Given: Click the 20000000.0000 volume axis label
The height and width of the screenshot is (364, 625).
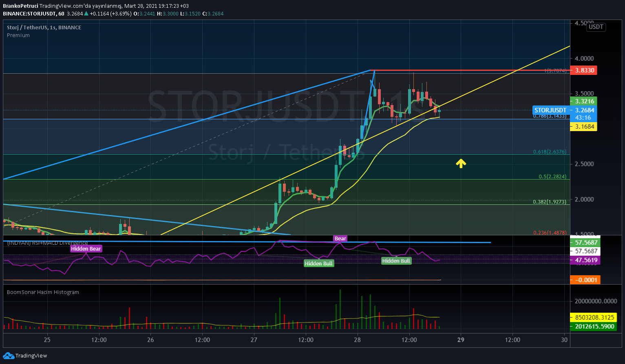Looking at the screenshot, I should click(x=596, y=301).
